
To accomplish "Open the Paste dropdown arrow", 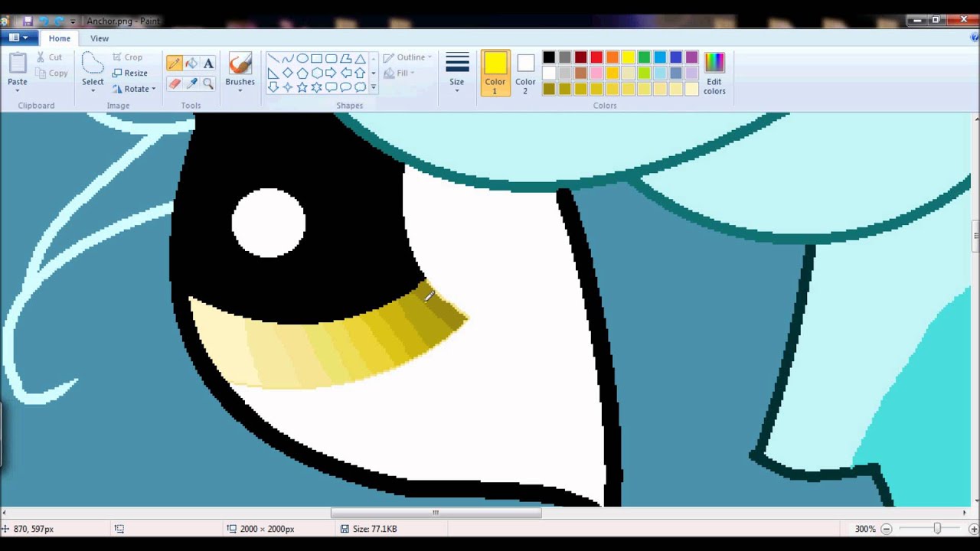I will [x=18, y=91].
